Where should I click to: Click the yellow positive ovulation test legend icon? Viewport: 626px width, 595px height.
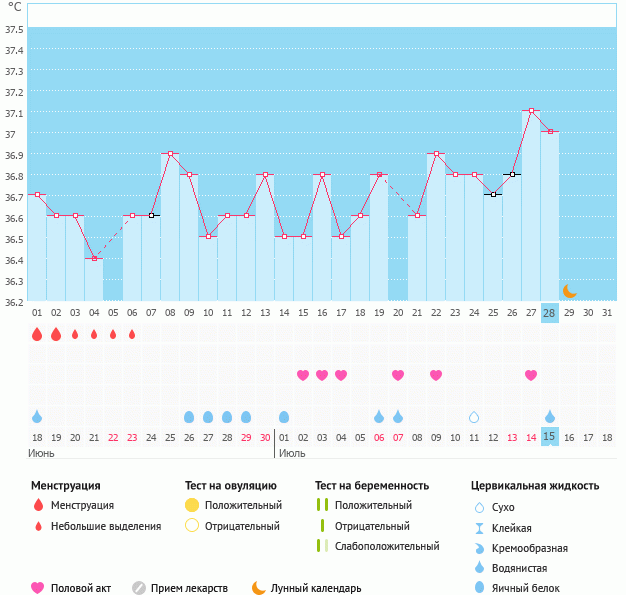[x=191, y=505]
